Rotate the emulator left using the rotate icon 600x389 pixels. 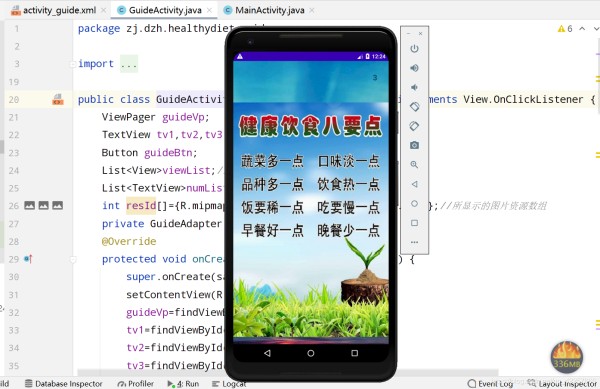click(x=414, y=107)
